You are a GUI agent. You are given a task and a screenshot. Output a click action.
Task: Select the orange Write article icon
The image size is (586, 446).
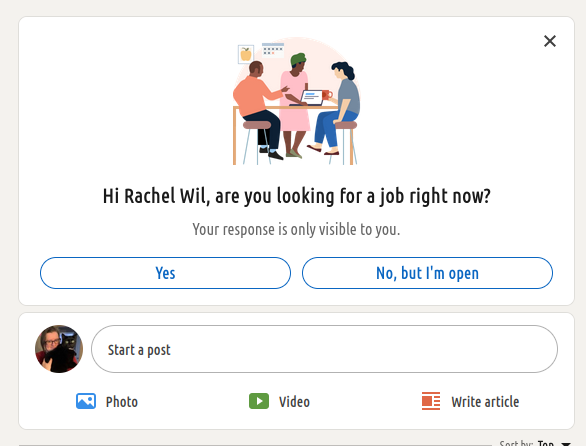coord(431,401)
